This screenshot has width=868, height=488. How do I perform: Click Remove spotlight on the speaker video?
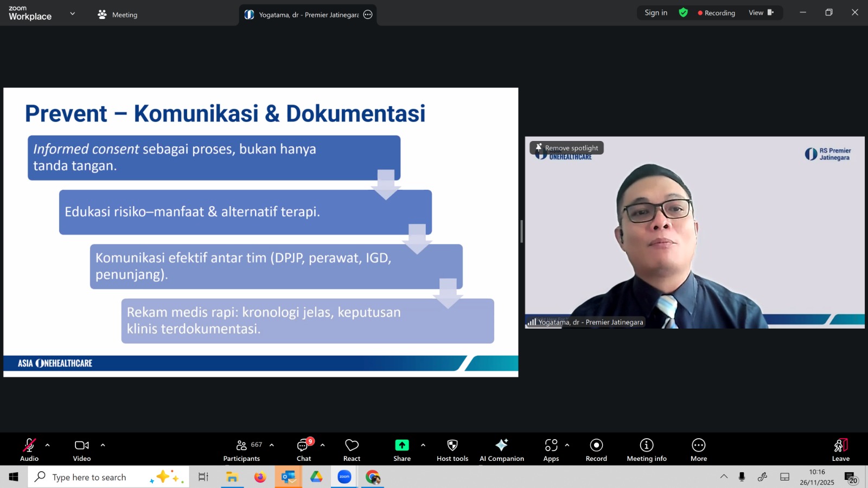pyautogui.click(x=567, y=148)
